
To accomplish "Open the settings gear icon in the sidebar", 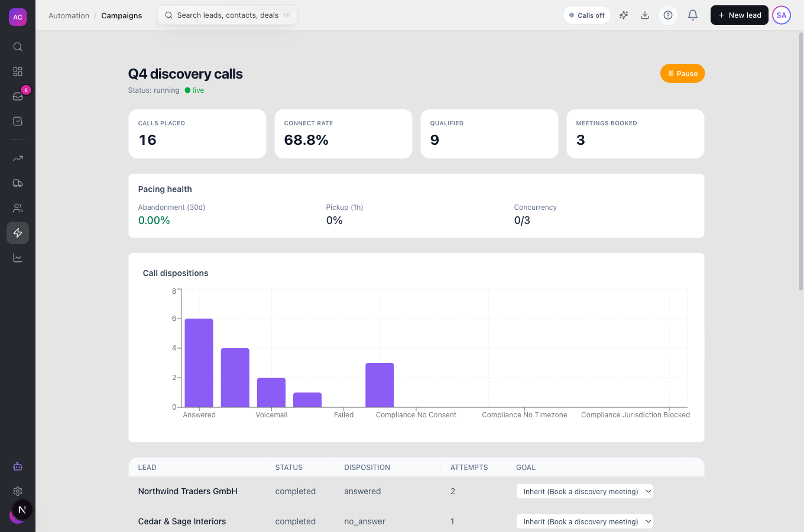I will (18, 491).
